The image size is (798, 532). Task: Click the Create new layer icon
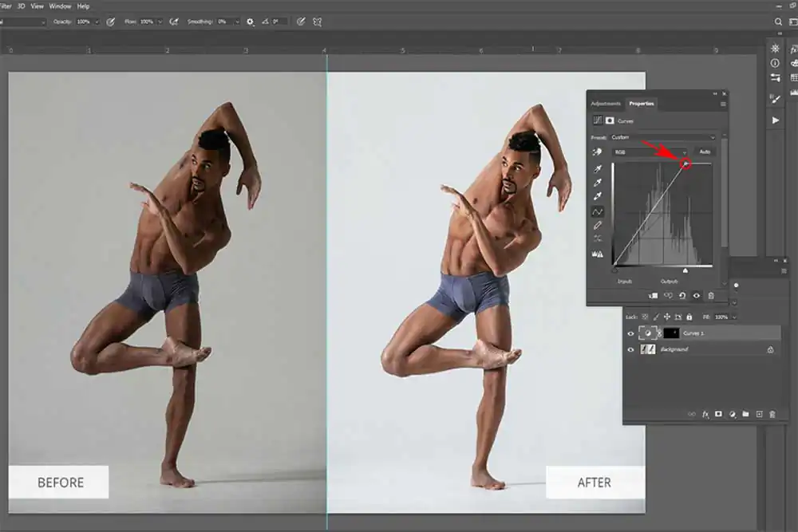(760, 414)
